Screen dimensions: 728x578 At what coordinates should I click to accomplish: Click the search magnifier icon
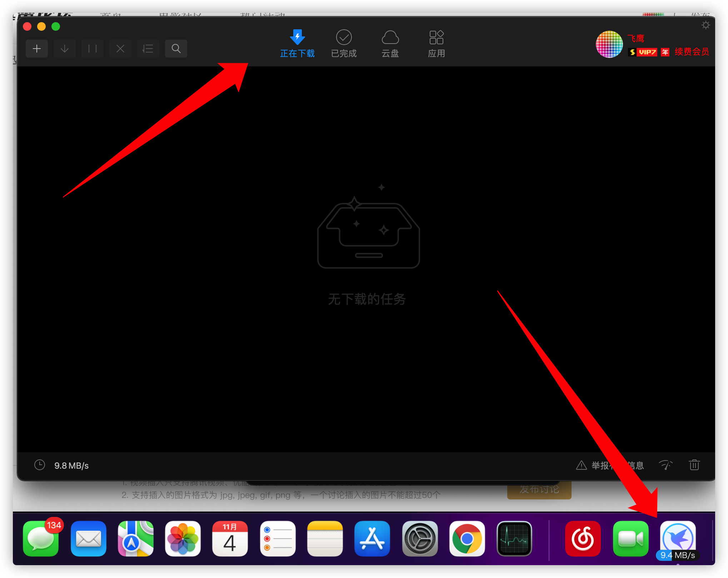point(176,49)
